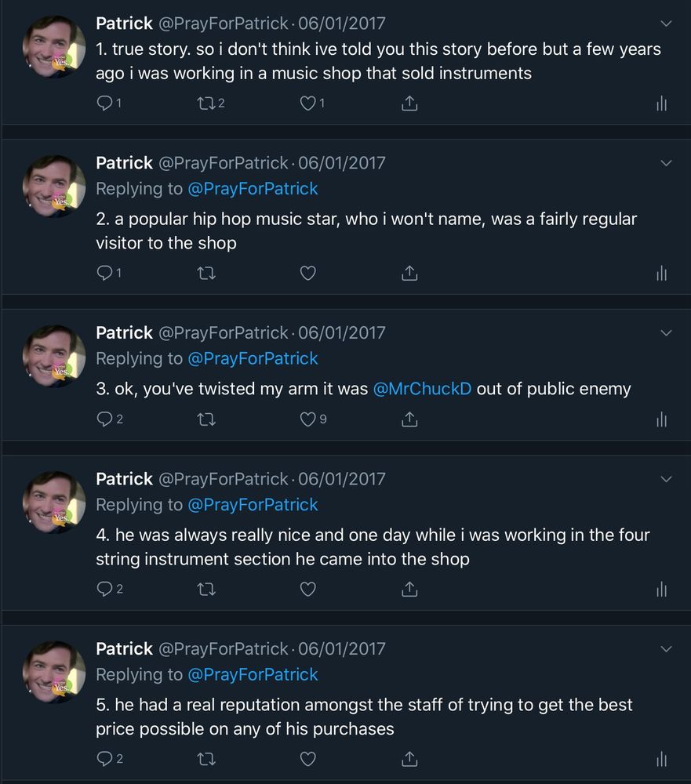The width and height of the screenshot is (691, 784).
Task: Click the Patrick display name on tweet 4
Action: tap(124, 479)
